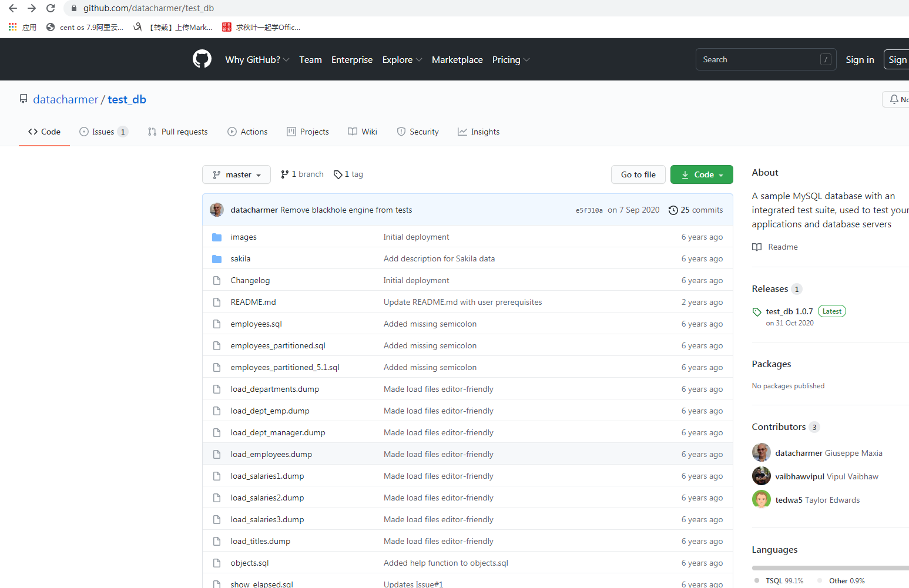Click datacharmer's avatar in the commit bar
The width and height of the screenshot is (909, 588).
[217, 210]
